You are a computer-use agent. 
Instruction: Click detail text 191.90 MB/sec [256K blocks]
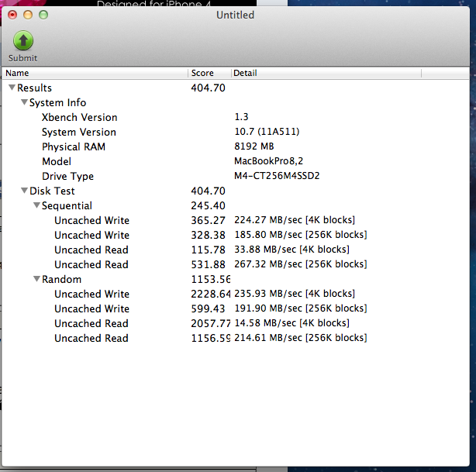[x=301, y=308]
